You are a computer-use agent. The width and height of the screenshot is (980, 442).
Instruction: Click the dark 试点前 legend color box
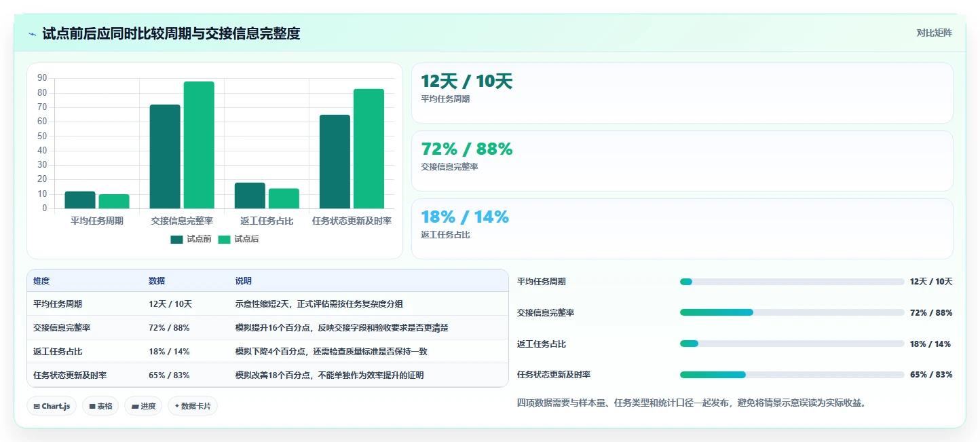[x=177, y=239]
